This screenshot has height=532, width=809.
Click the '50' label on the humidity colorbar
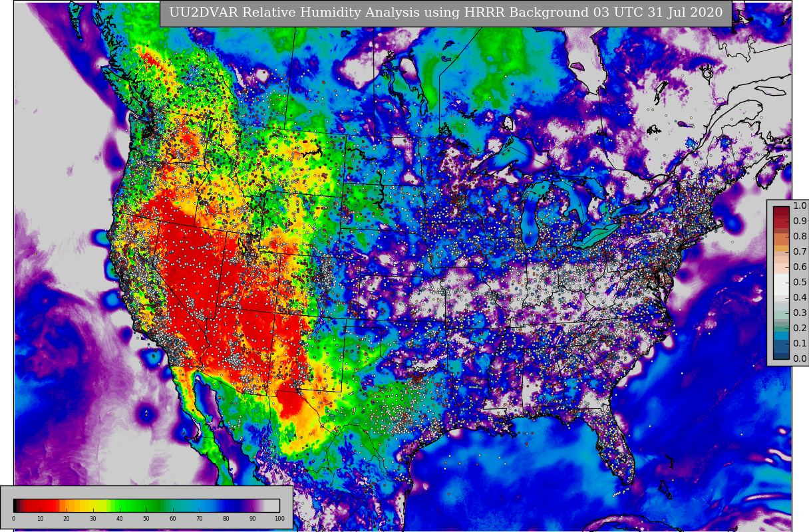pos(146,519)
